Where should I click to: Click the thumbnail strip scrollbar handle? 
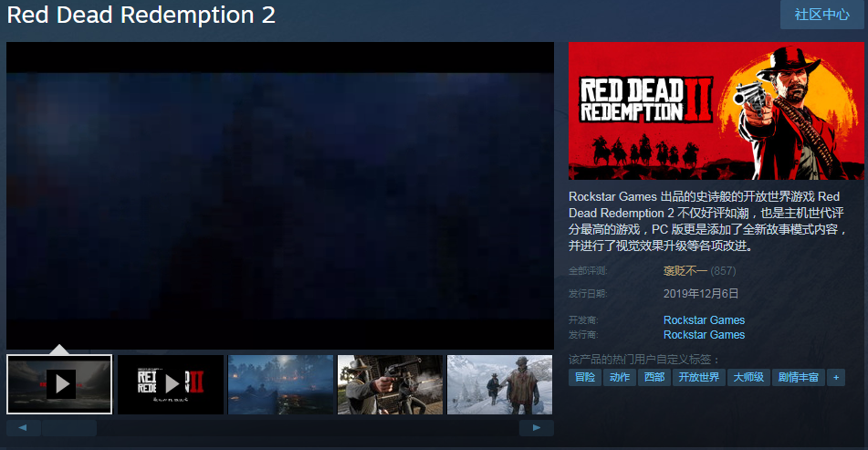pyautogui.click(x=69, y=427)
